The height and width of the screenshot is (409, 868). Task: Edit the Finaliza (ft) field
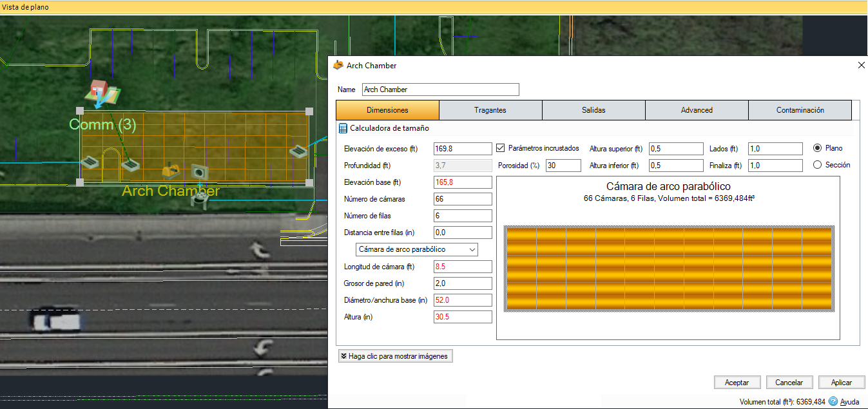pyautogui.click(x=775, y=166)
